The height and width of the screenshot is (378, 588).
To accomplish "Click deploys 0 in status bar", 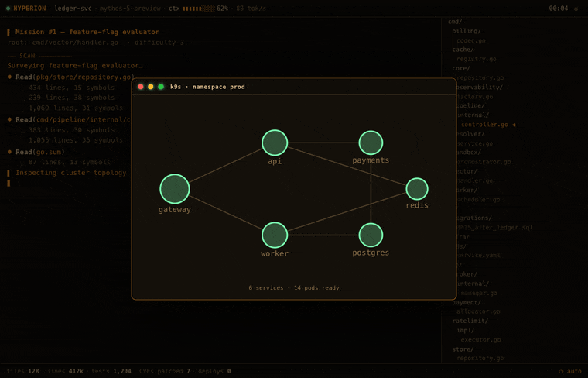I will pyautogui.click(x=214, y=371).
